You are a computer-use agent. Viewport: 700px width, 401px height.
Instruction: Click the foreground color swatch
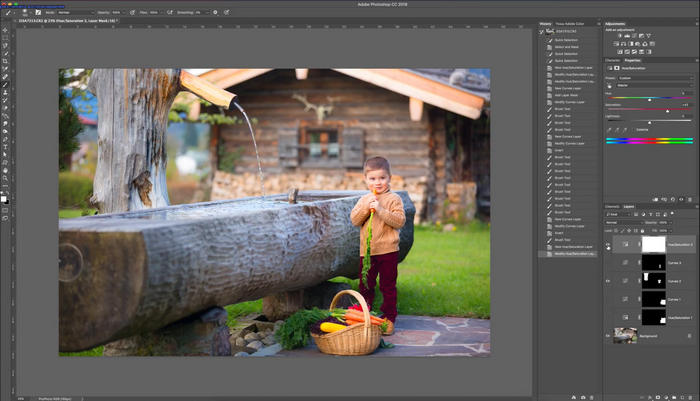[x=4, y=197]
